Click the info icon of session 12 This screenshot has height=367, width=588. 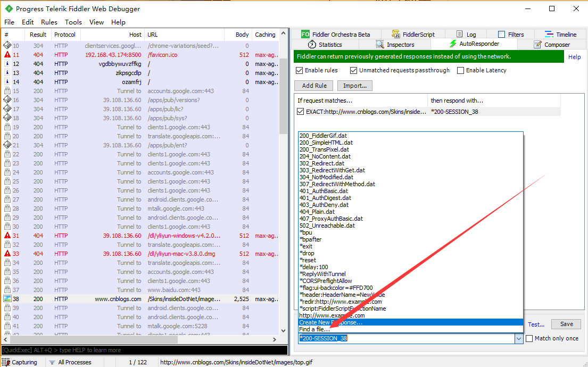pos(7,64)
